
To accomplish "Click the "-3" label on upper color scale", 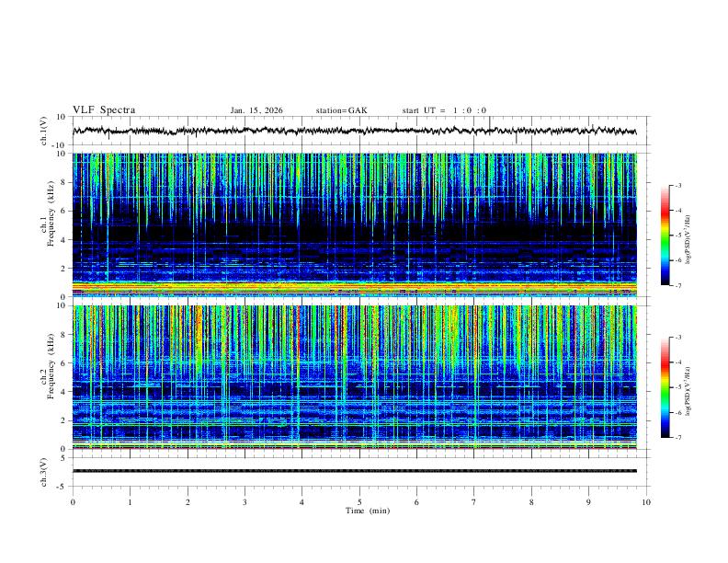I will tap(677, 186).
